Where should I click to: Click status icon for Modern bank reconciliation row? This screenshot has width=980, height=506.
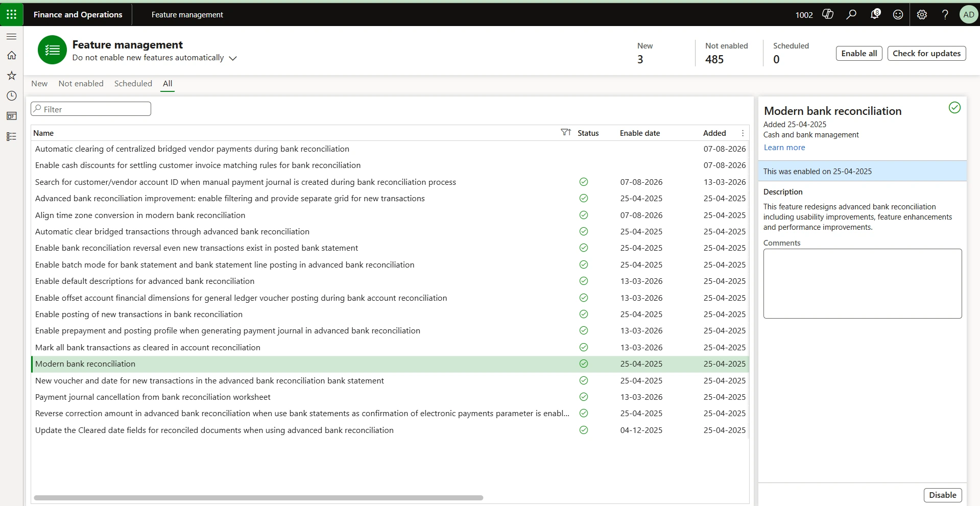tap(584, 364)
